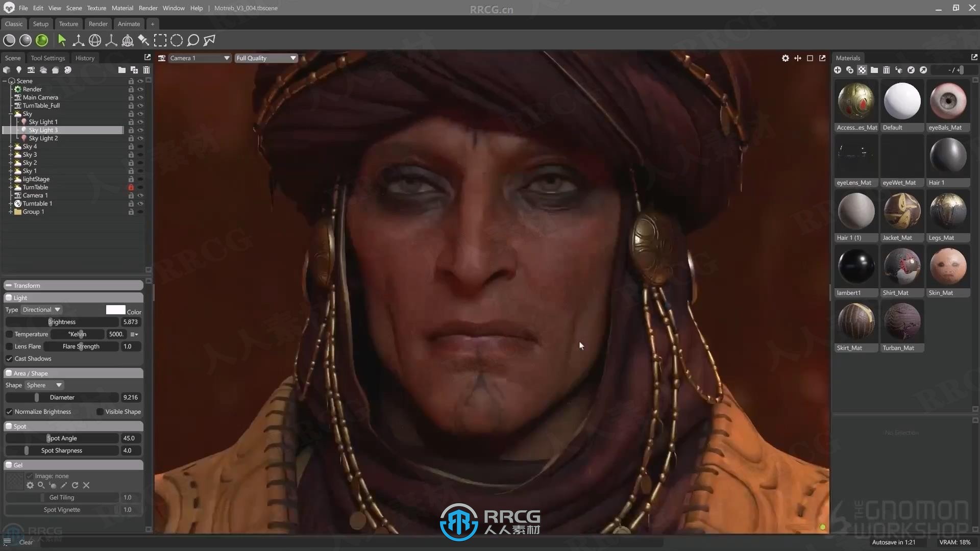Delete the selected scene object with trash icon

(x=146, y=70)
